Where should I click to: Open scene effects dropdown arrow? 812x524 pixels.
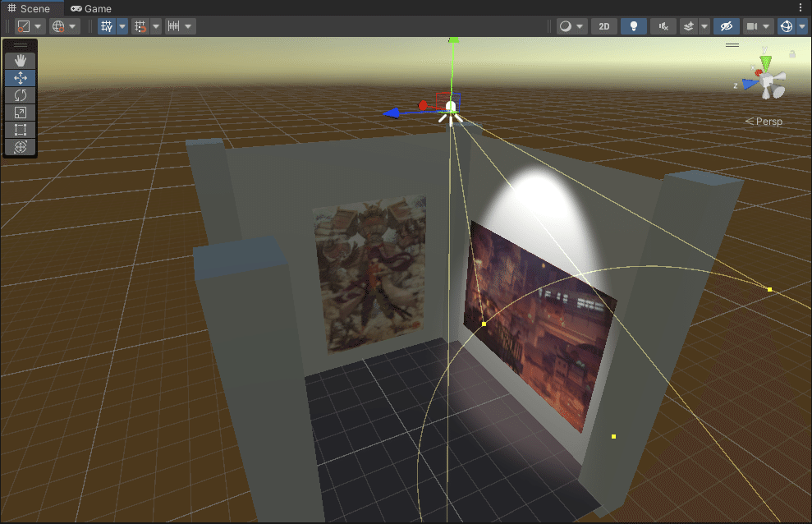(x=704, y=26)
